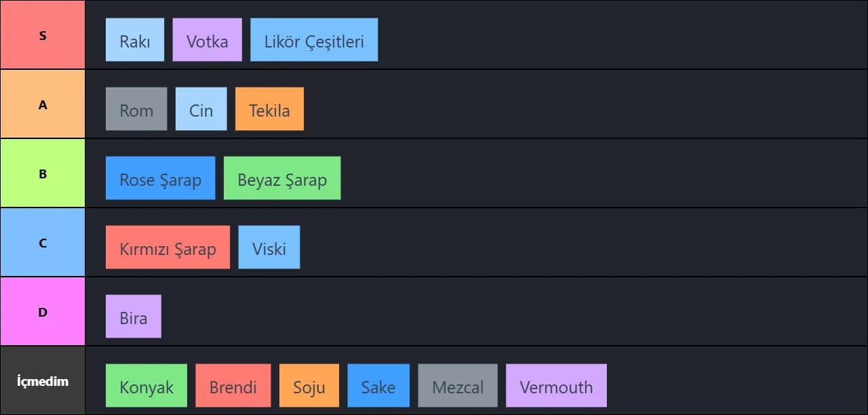Click the Rose Şarap tile

coord(160,178)
